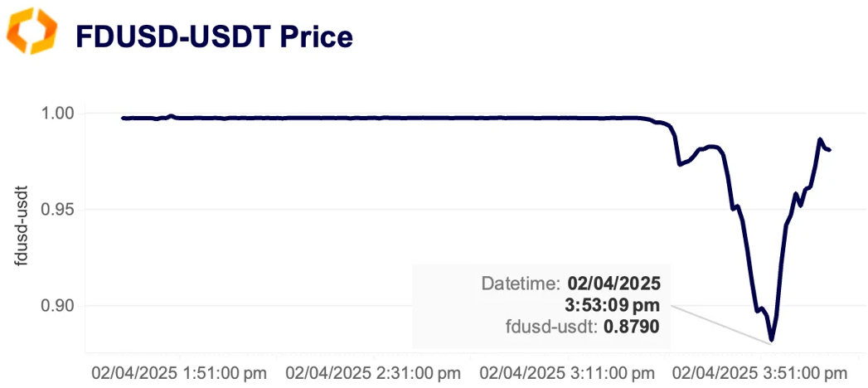Select the 2:31:00 pm x-axis label
Viewport: 868px width, 388px height.
[x=372, y=373]
